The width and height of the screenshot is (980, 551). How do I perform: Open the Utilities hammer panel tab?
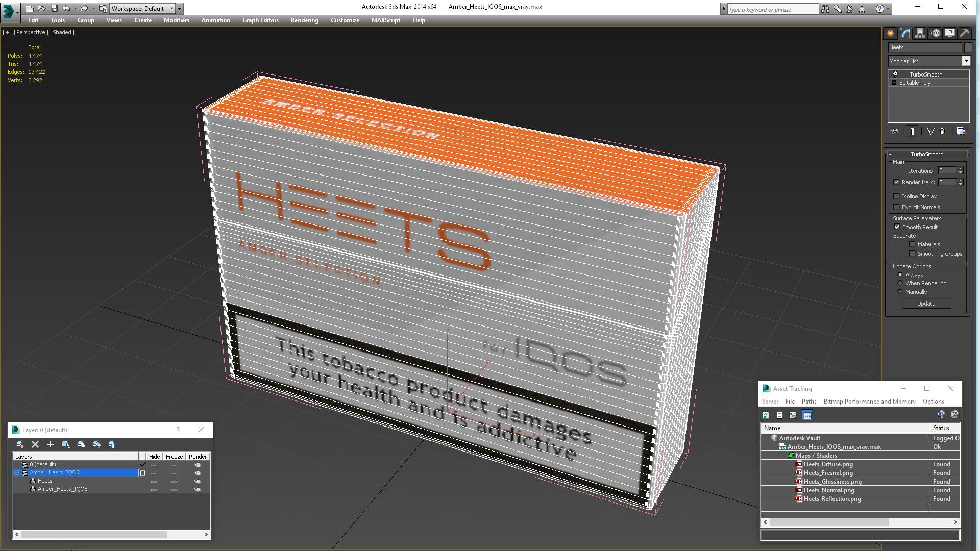tap(965, 33)
